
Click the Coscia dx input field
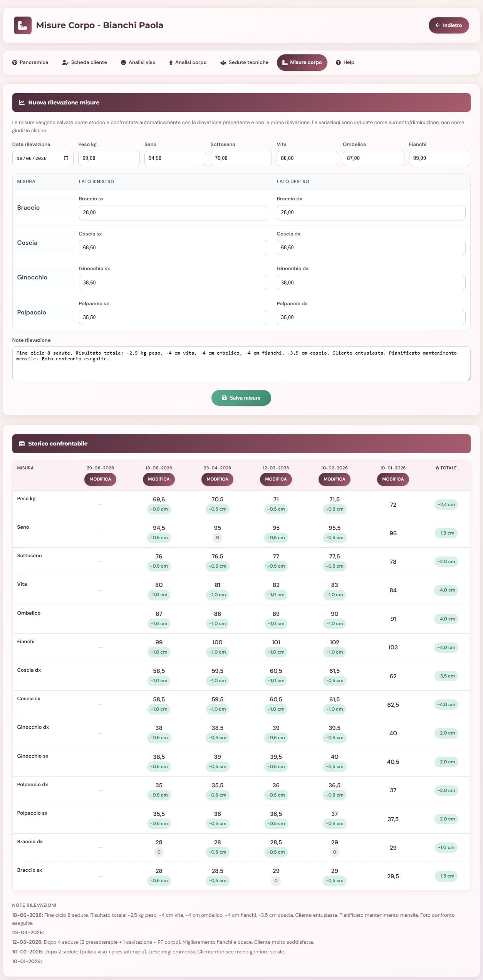(371, 247)
